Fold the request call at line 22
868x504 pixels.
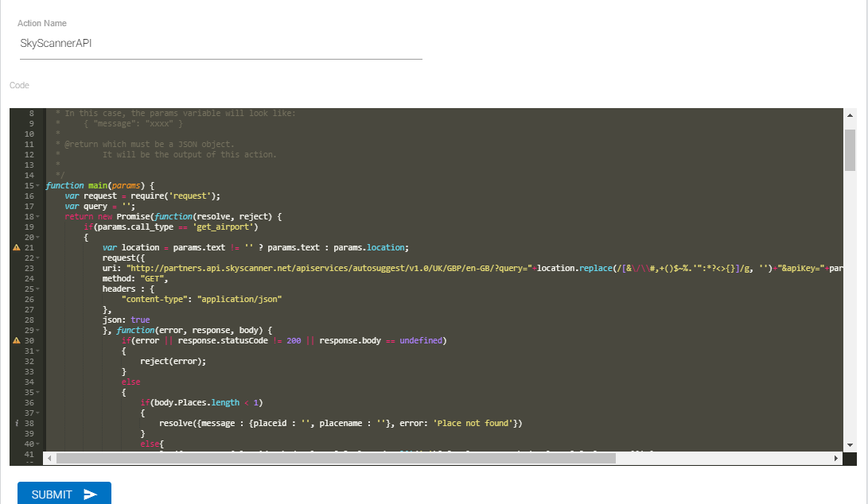pos(39,258)
